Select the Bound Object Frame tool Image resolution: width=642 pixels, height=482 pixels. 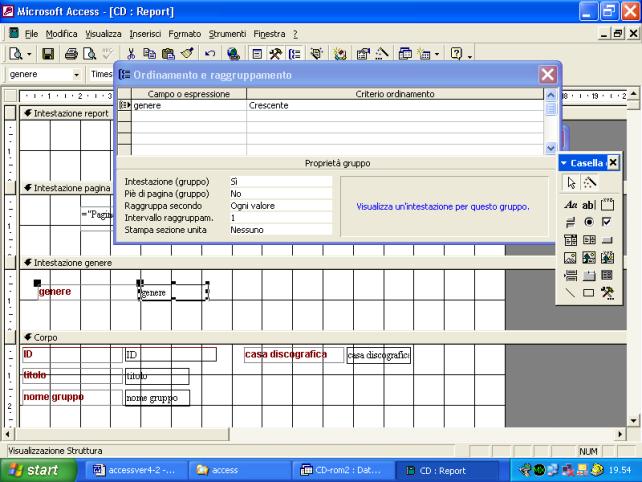pyautogui.click(x=607, y=258)
